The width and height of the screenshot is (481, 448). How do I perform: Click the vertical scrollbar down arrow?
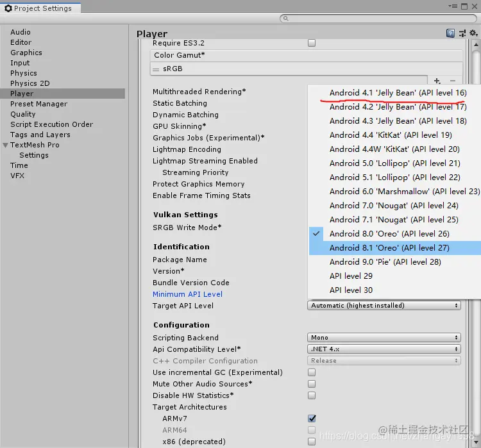(476, 442)
